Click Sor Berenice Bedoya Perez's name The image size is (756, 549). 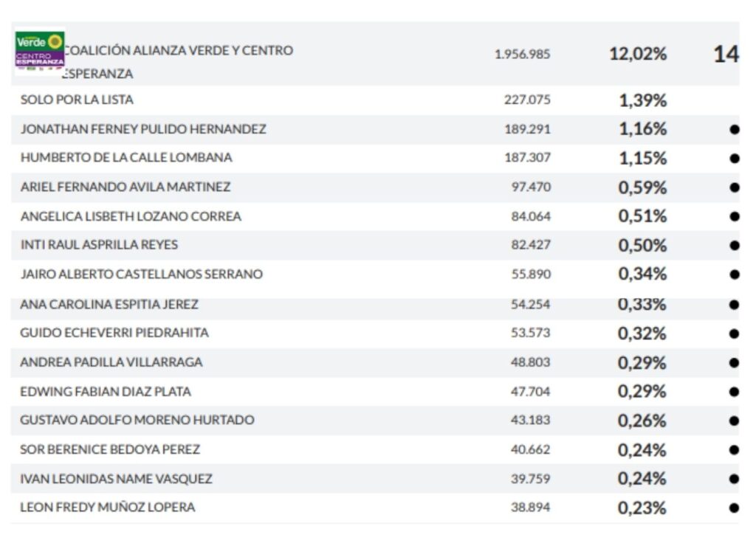click(x=110, y=449)
